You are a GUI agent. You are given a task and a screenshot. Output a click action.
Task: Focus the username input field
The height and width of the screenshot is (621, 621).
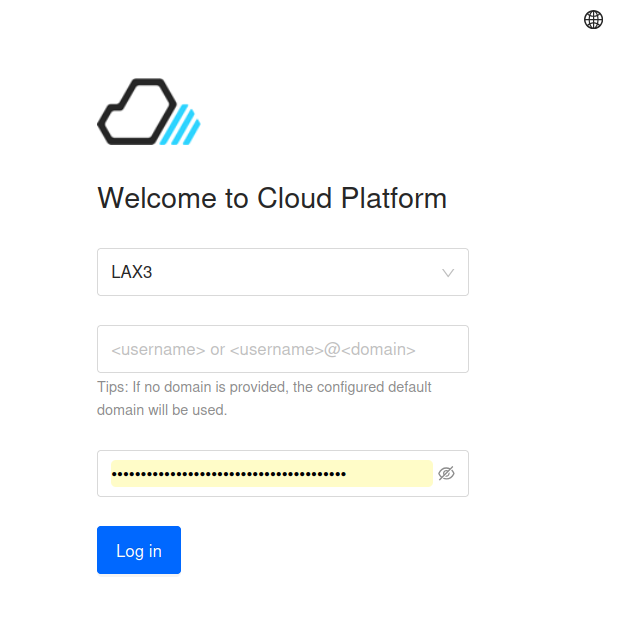coord(283,349)
